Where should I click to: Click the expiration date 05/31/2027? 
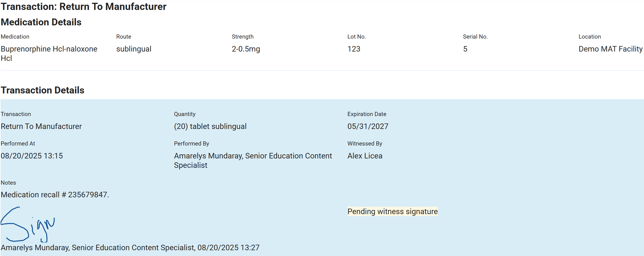click(368, 126)
